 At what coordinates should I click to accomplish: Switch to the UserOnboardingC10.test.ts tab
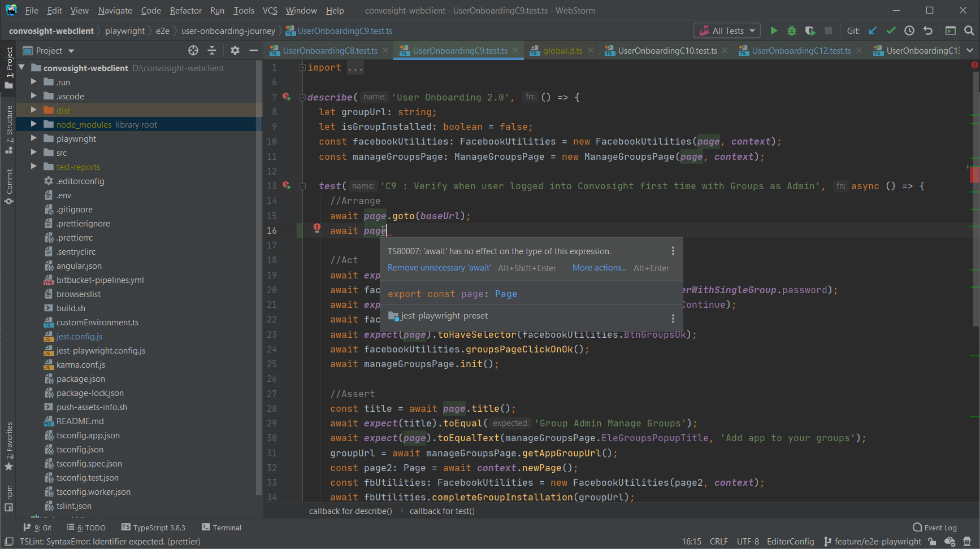[667, 51]
